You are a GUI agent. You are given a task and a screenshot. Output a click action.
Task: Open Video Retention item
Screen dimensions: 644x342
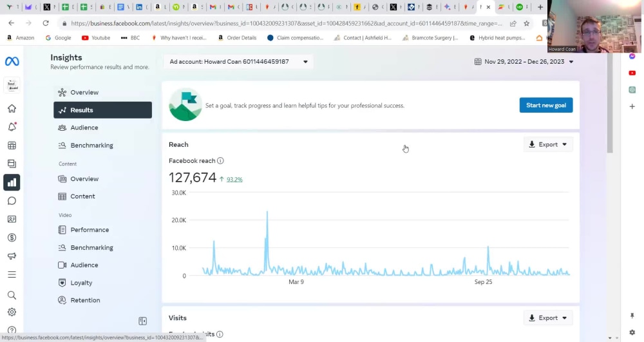tap(102, 300)
